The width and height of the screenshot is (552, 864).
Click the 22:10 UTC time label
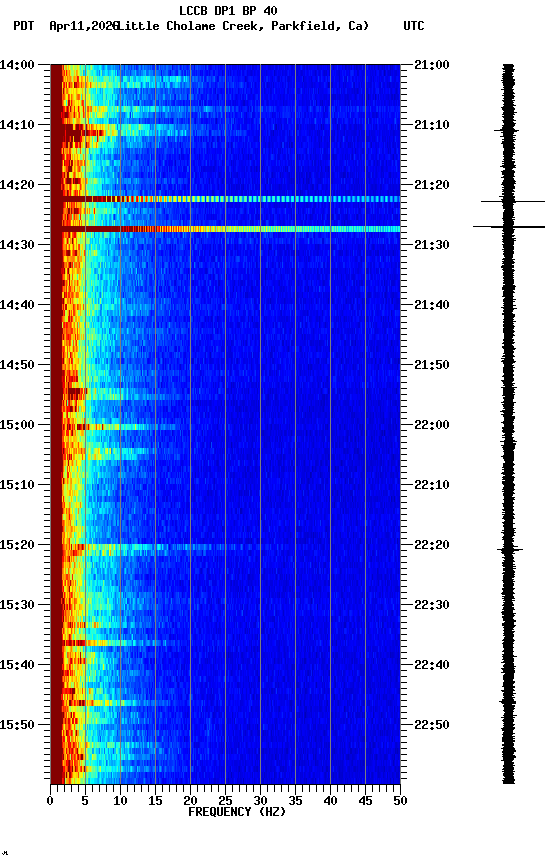click(x=432, y=485)
